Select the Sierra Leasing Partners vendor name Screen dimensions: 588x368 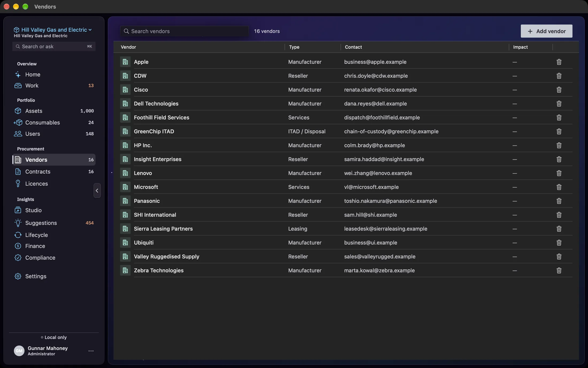(163, 229)
